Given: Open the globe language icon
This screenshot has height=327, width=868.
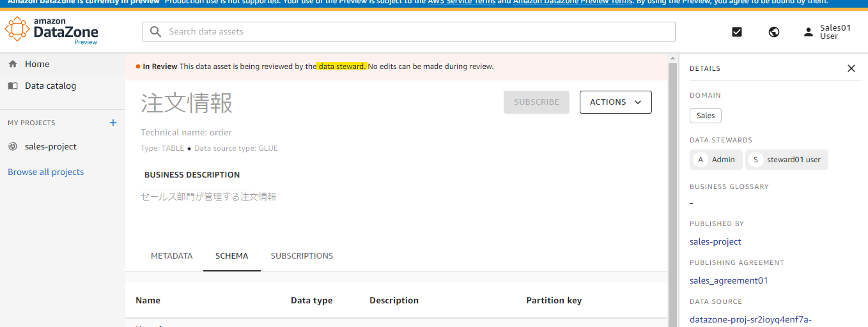Looking at the screenshot, I should click(x=774, y=32).
